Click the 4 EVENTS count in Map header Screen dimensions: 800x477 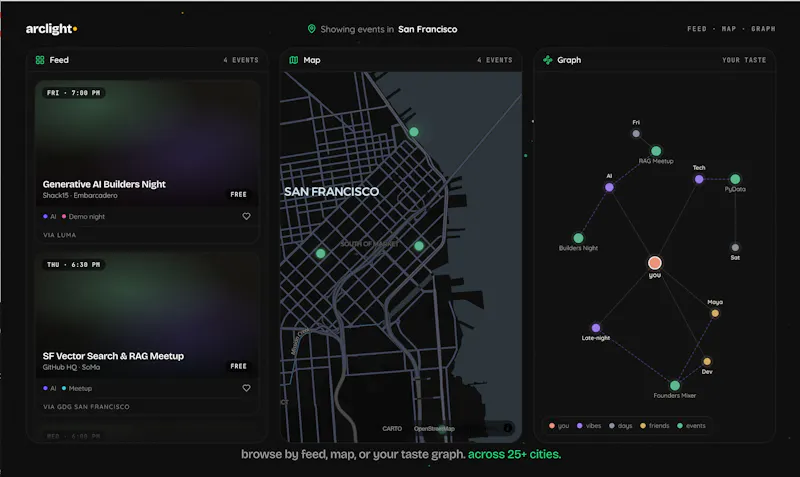[494, 60]
